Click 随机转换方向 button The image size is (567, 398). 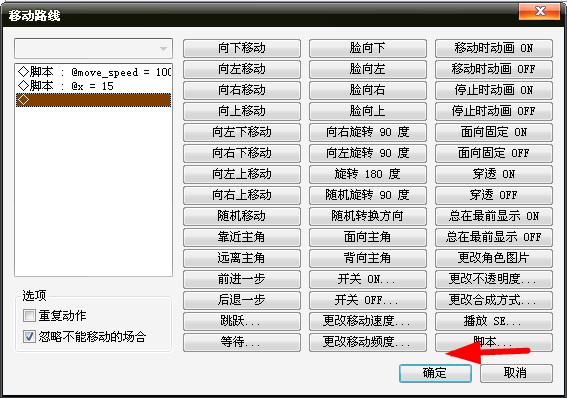point(368,216)
